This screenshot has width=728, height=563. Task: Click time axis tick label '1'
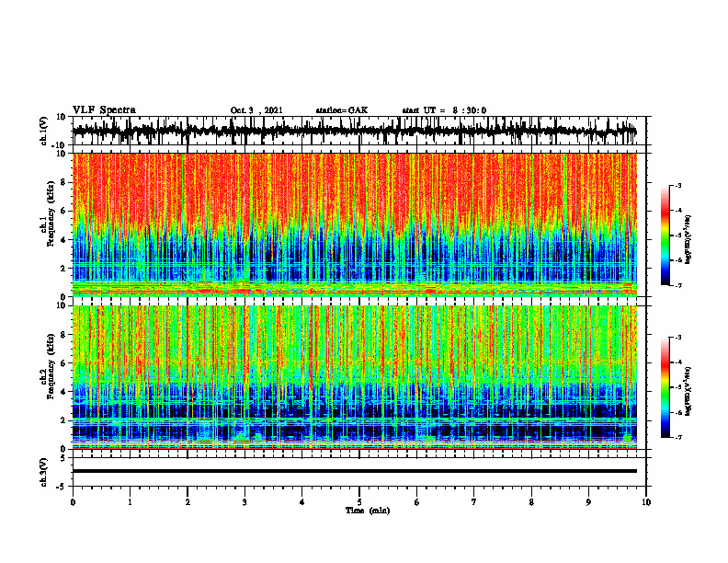click(x=130, y=502)
